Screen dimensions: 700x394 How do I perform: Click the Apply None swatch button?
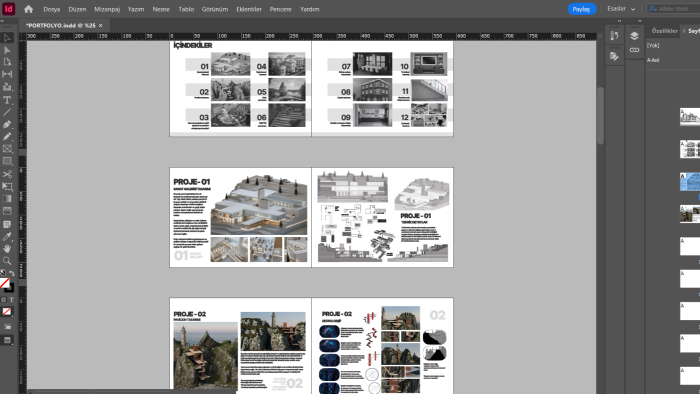coord(7,311)
